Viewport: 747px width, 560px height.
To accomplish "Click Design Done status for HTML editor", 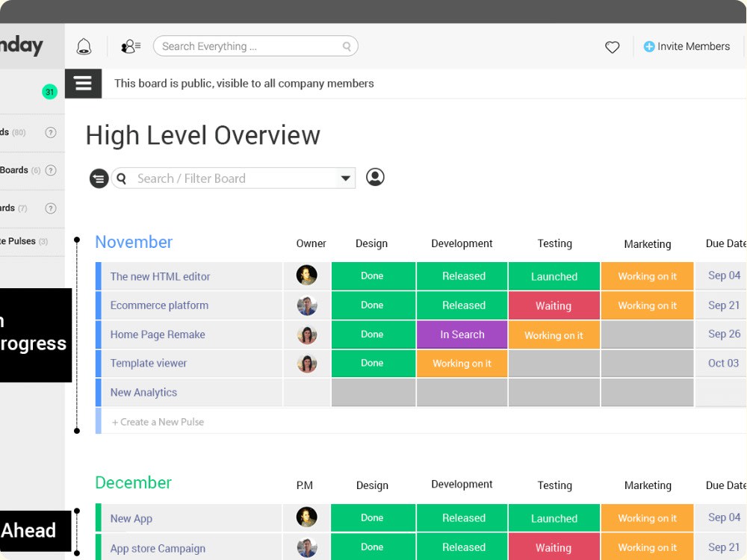I will 373,276.
